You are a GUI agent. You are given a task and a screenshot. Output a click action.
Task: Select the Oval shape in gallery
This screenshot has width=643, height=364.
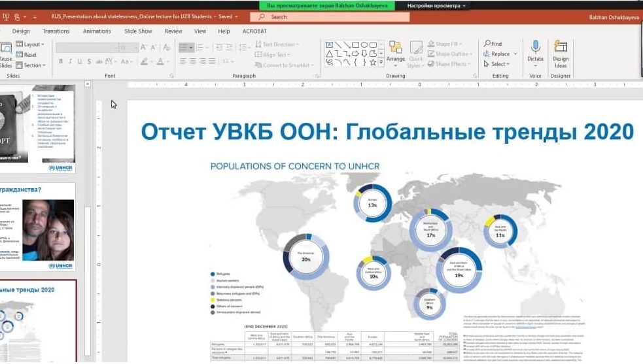(364, 44)
